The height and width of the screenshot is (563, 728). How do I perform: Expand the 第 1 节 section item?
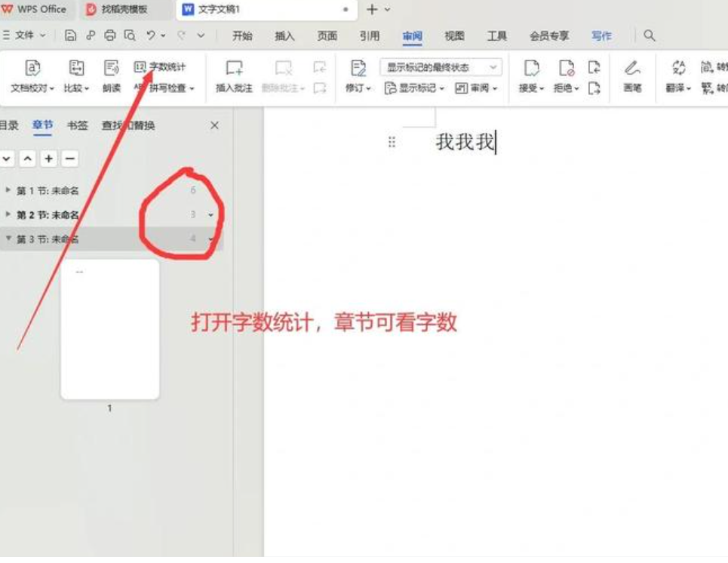coord(8,190)
